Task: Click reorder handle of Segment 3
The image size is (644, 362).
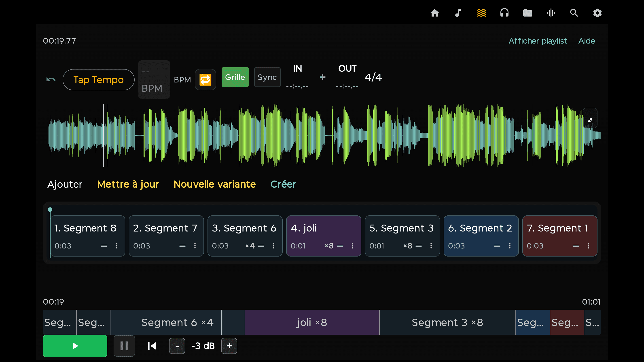Action: click(x=419, y=246)
